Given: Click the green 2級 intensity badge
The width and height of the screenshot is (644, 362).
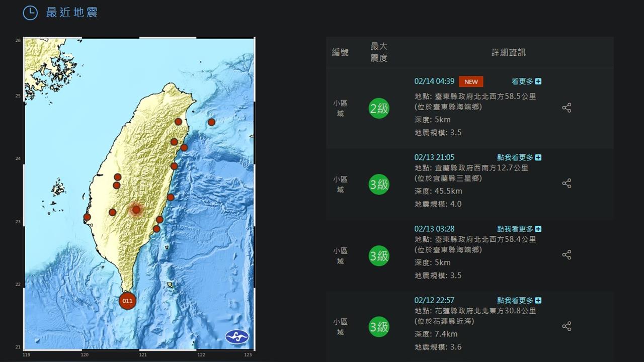Looking at the screenshot, I should point(379,108).
